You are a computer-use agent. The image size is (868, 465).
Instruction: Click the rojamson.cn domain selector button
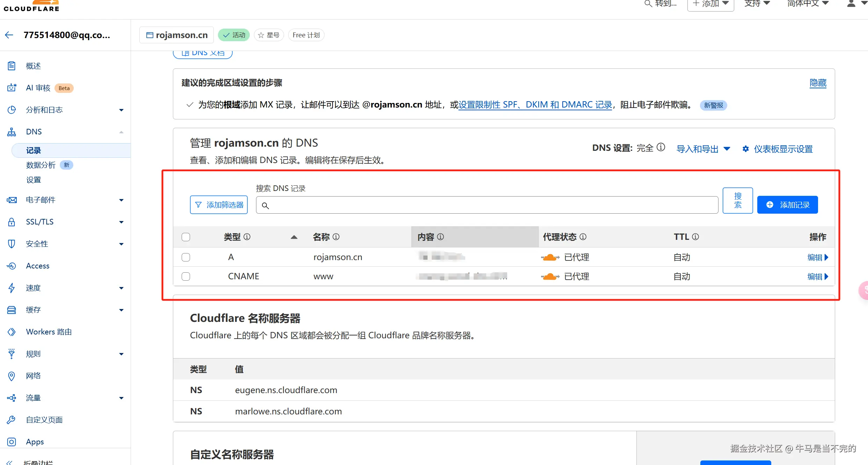176,35
